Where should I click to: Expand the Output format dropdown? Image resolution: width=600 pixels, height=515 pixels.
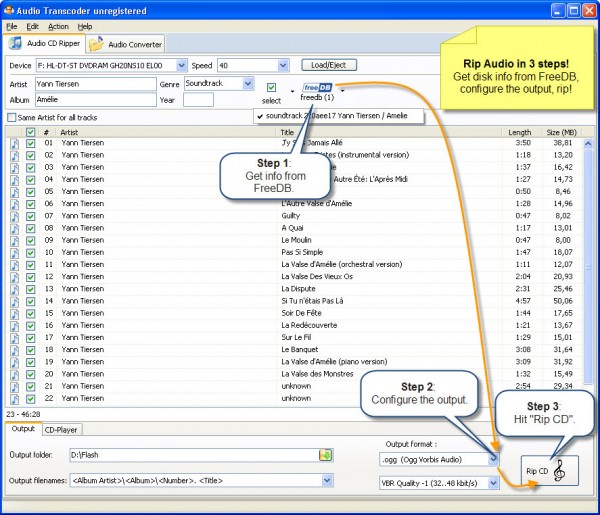[x=494, y=459]
